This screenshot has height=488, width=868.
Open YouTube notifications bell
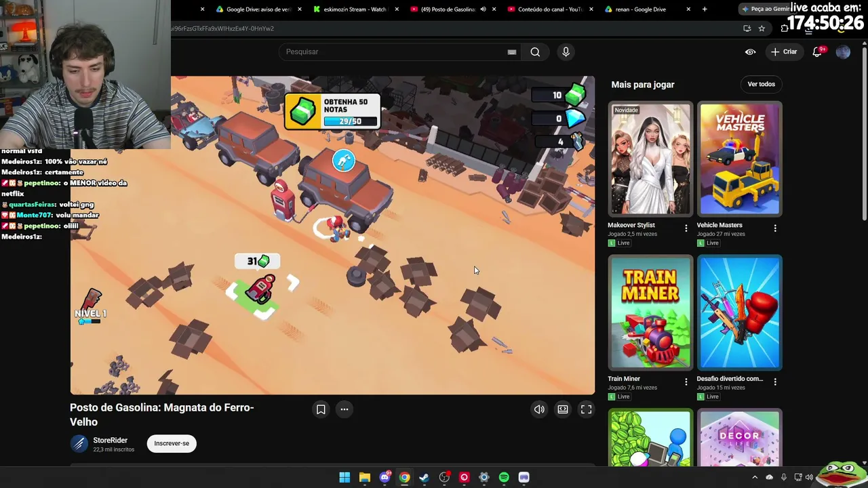pyautogui.click(x=818, y=52)
